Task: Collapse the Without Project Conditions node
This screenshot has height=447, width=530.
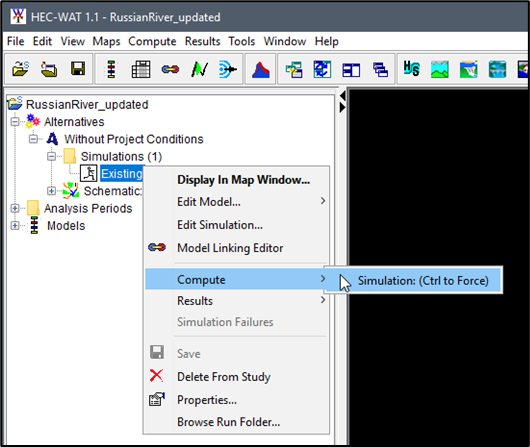Action: [33, 139]
